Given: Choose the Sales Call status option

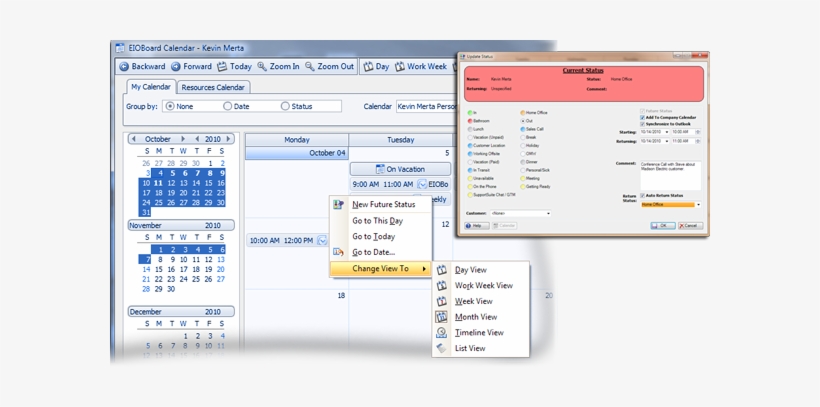Looking at the screenshot, I should (x=522, y=129).
